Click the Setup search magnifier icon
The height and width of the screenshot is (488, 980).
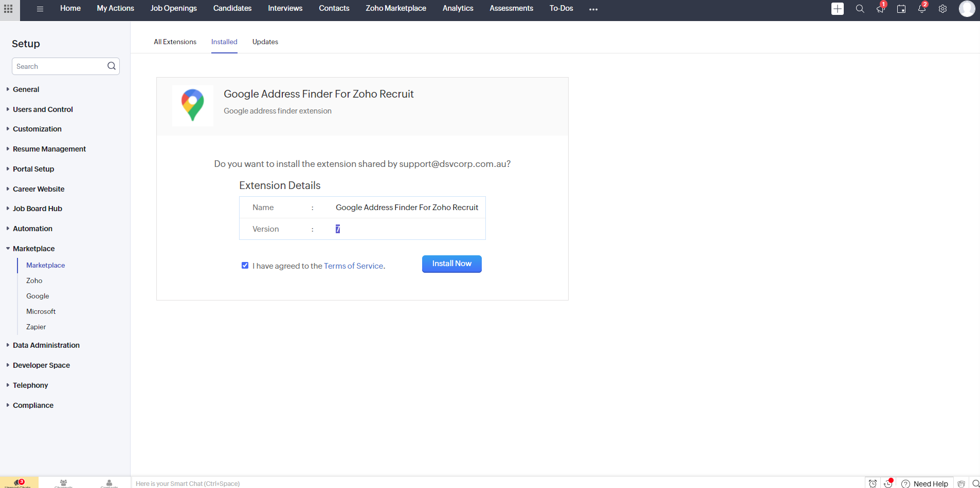point(112,66)
